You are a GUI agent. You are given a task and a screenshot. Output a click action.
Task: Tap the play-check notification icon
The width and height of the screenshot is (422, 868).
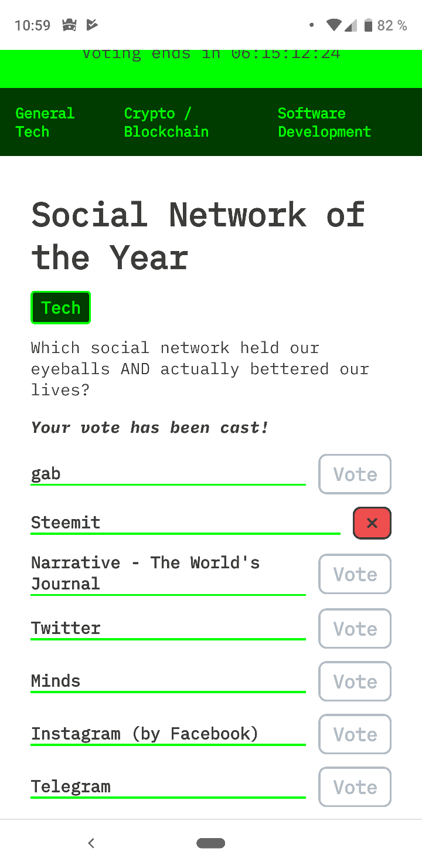91,25
